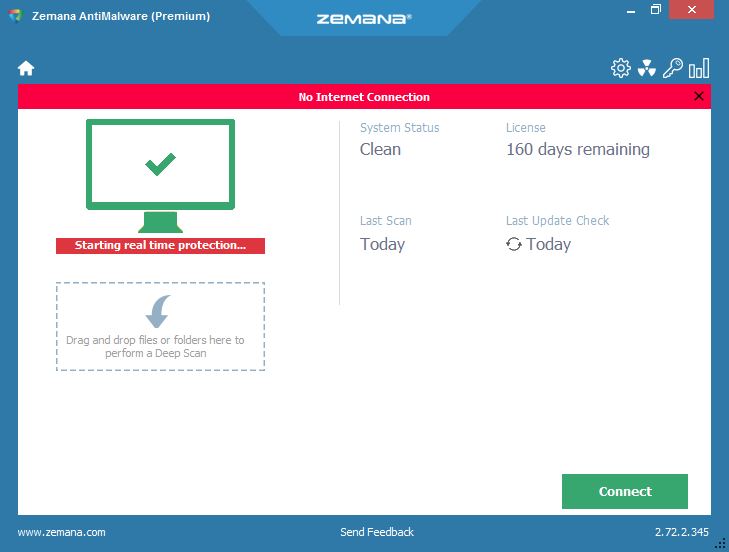
Task: Click the drag and drop Deep Scan area
Action: [x=160, y=326]
